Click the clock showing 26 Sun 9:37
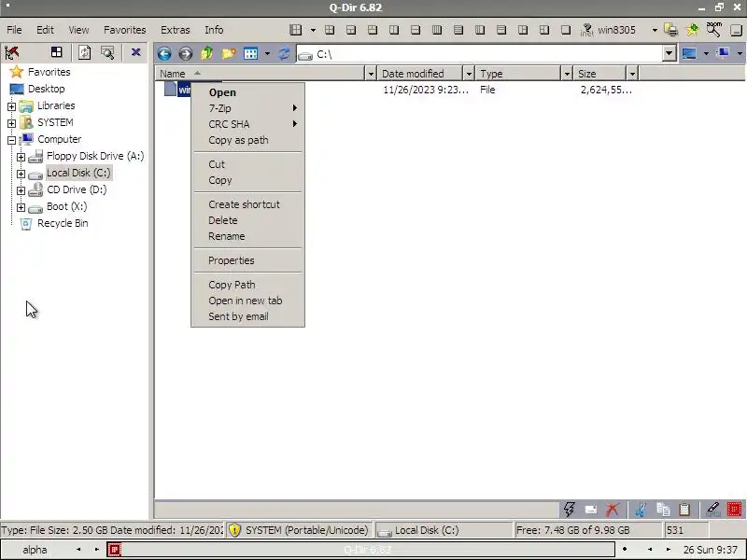This screenshot has height=560, width=747. (x=711, y=550)
